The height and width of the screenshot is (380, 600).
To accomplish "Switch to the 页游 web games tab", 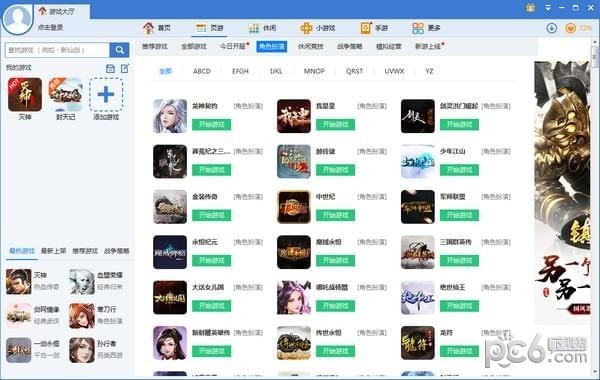I will click(x=210, y=28).
